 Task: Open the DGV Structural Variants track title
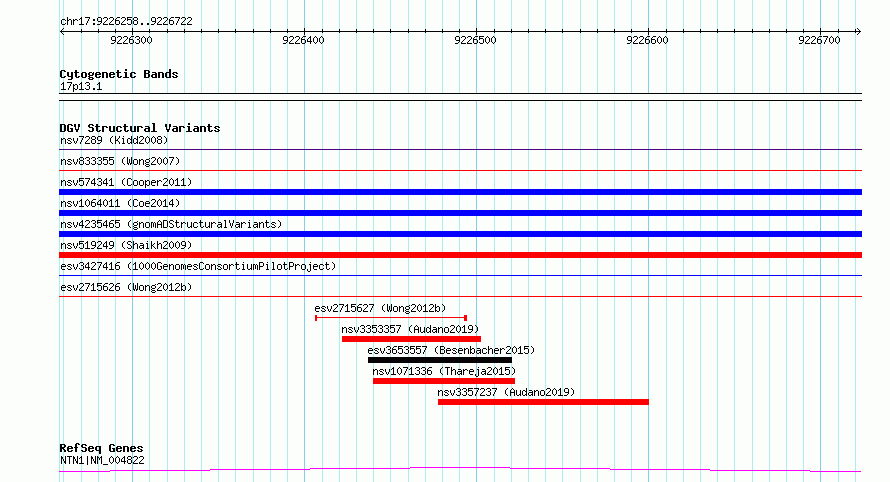pyautogui.click(x=140, y=128)
